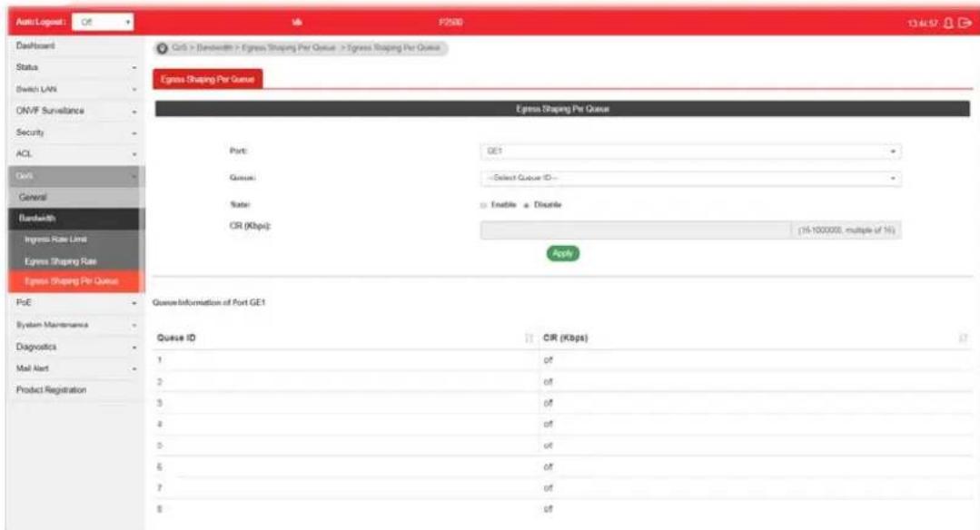Open the QoS General submenu
Viewport: 980px width, 530px height.
click(75, 197)
